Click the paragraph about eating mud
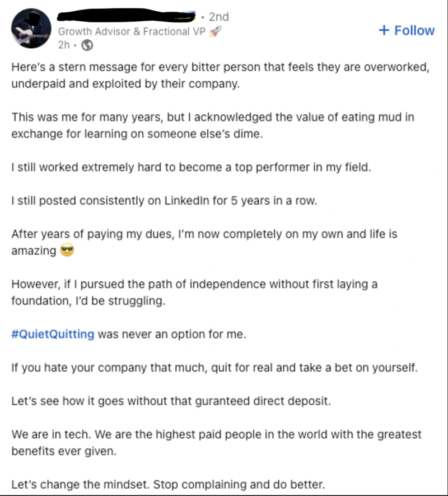 213,126
